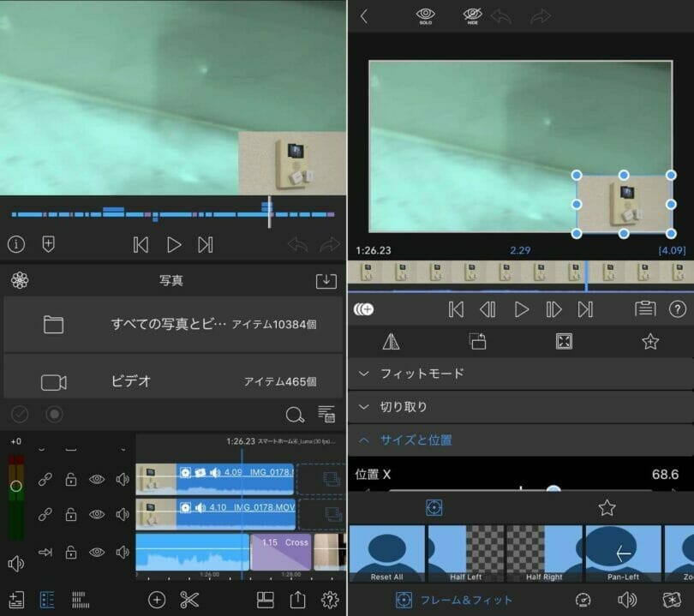Search the media library
The image size is (694, 616).
[x=295, y=415]
